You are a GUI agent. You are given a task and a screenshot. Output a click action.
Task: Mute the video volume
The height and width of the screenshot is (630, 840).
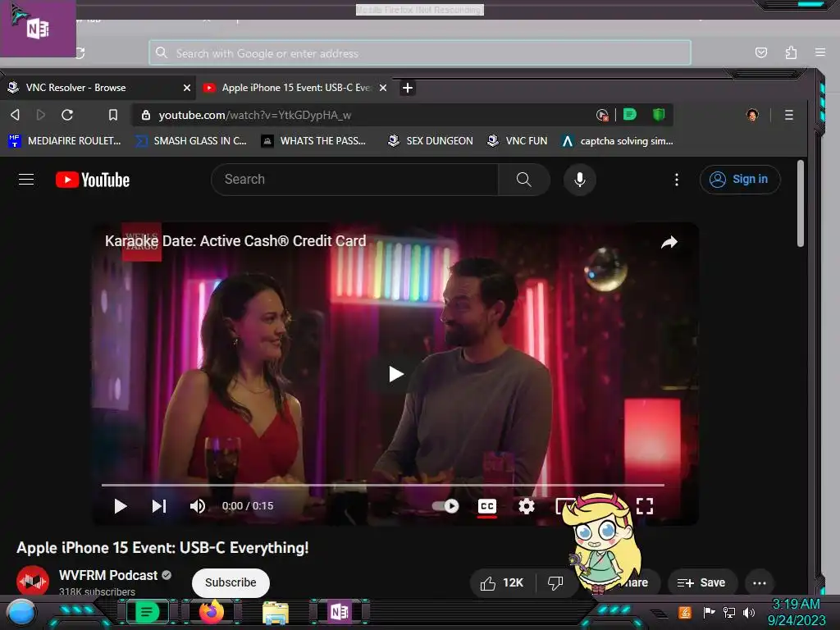(197, 505)
